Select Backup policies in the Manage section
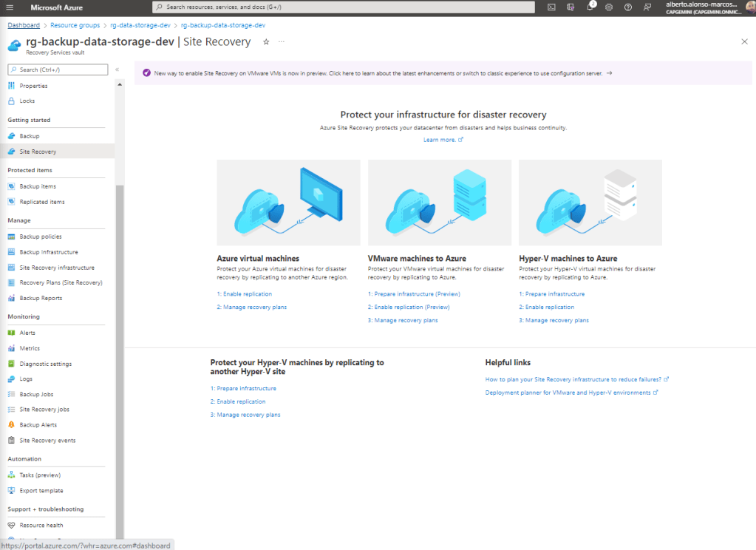This screenshot has width=756, height=550. click(x=41, y=237)
